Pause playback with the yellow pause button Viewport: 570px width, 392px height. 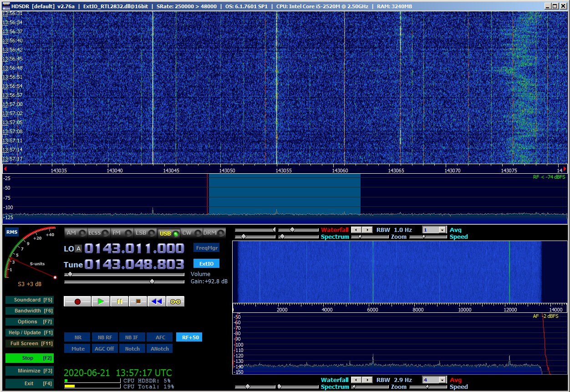click(x=119, y=301)
